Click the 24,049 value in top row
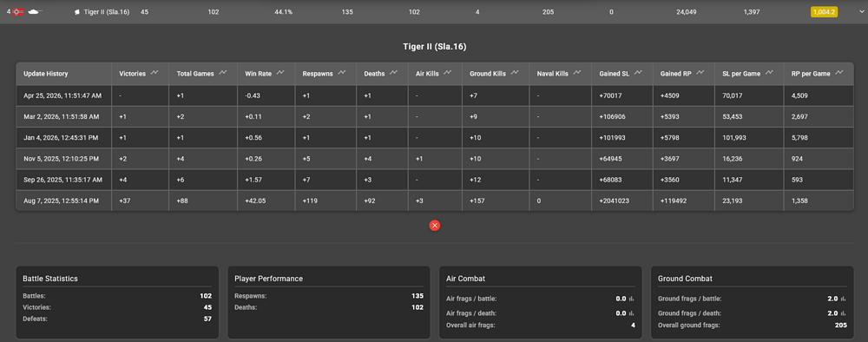Image resolution: width=868 pixels, height=342 pixels. click(686, 12)
